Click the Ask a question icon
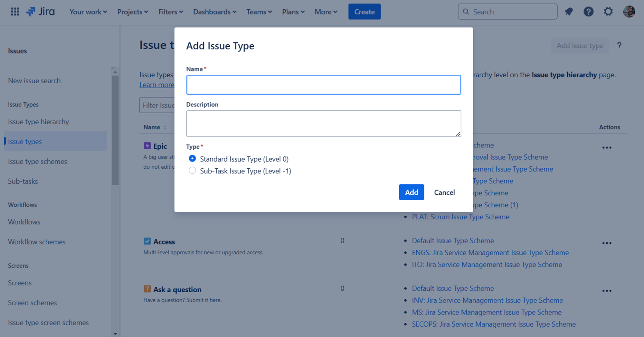Screen dimensions: 644x337 (x=147, y=289)
